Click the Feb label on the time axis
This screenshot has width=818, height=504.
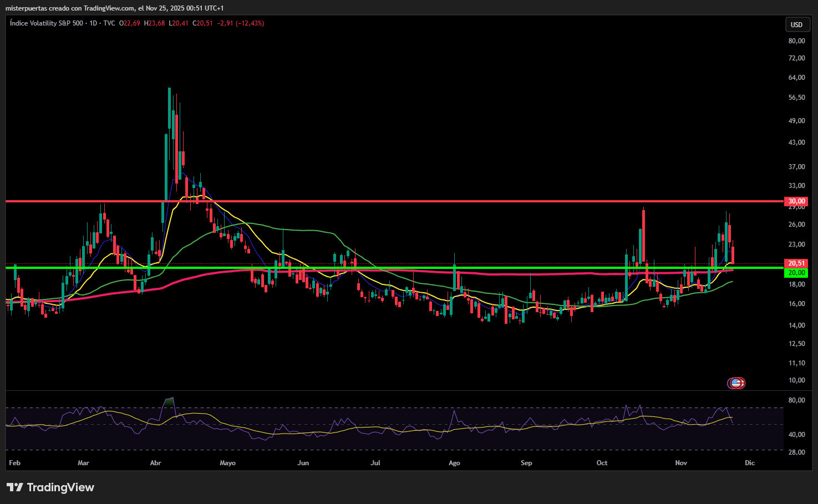(15, 463)
